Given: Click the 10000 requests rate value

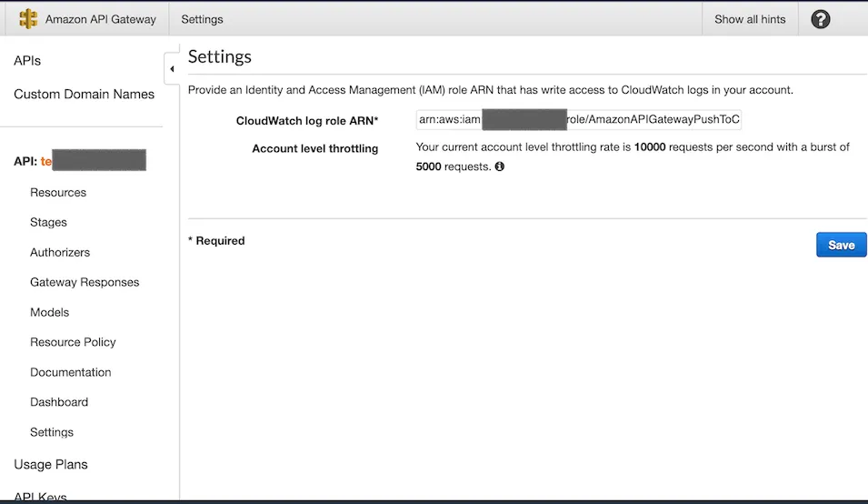Looking at the screenshot, I should click(x=650, y=146).
